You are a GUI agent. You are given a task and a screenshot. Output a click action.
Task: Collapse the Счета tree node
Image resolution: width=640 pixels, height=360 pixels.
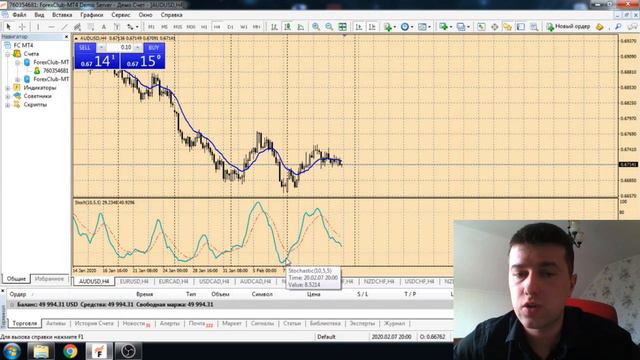point(7,54)
